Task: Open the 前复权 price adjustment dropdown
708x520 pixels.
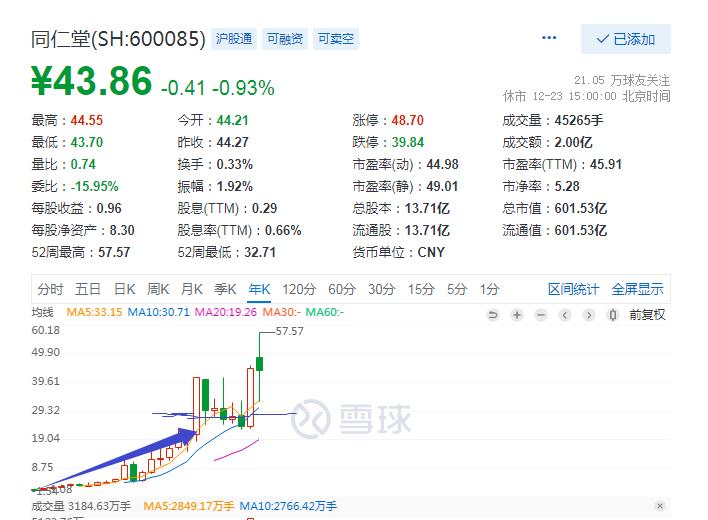Action: pyautogui.click(x=647, y=315)
